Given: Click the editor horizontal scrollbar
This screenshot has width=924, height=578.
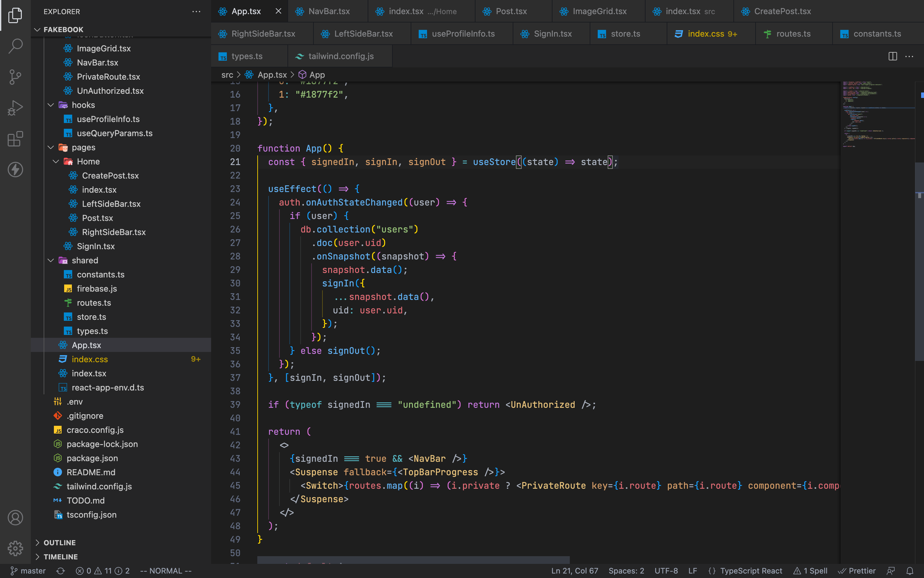Looking at the screenshot, I should pos(414,560).
